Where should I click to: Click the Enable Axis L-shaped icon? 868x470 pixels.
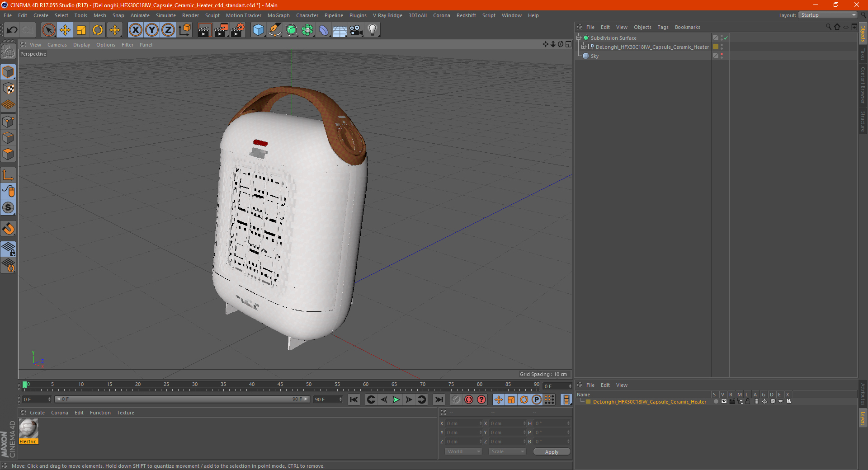[x=8, y=175]
